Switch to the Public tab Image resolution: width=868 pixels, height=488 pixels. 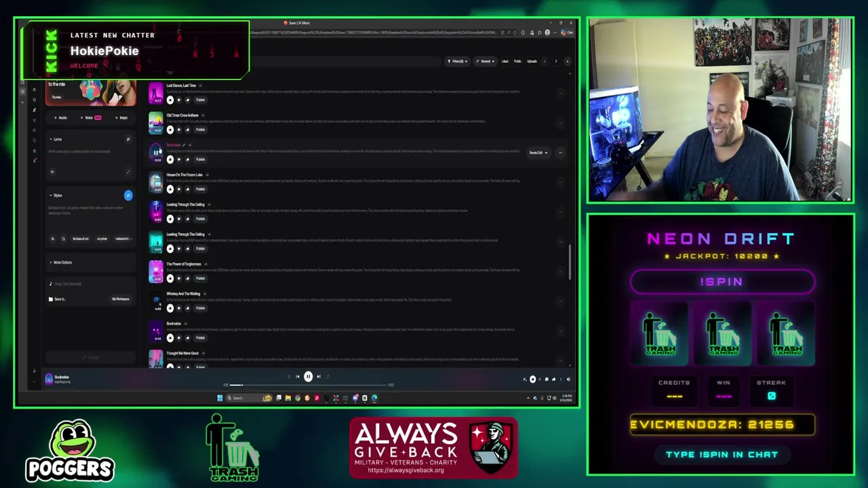(517, 61)
